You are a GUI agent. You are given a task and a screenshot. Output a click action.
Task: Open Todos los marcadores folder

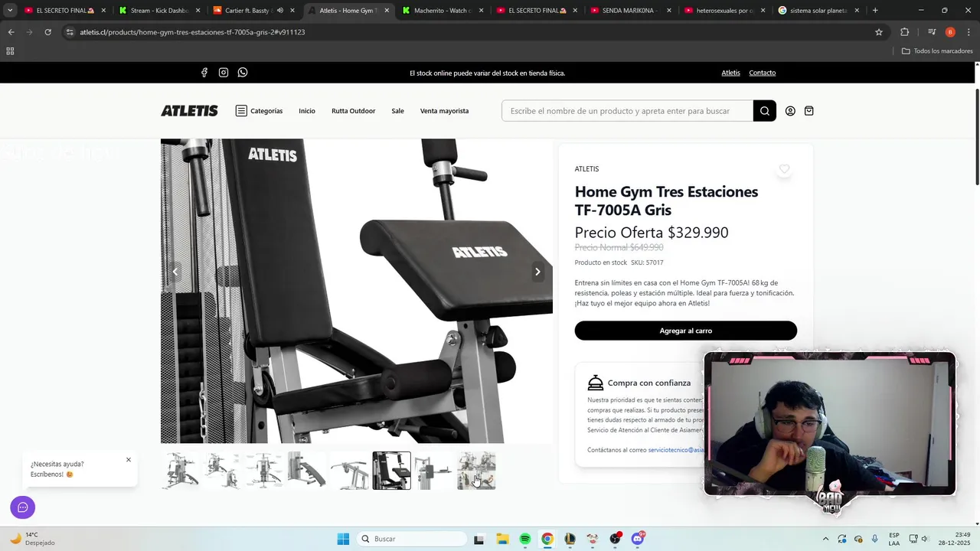(x=937, y=51)
